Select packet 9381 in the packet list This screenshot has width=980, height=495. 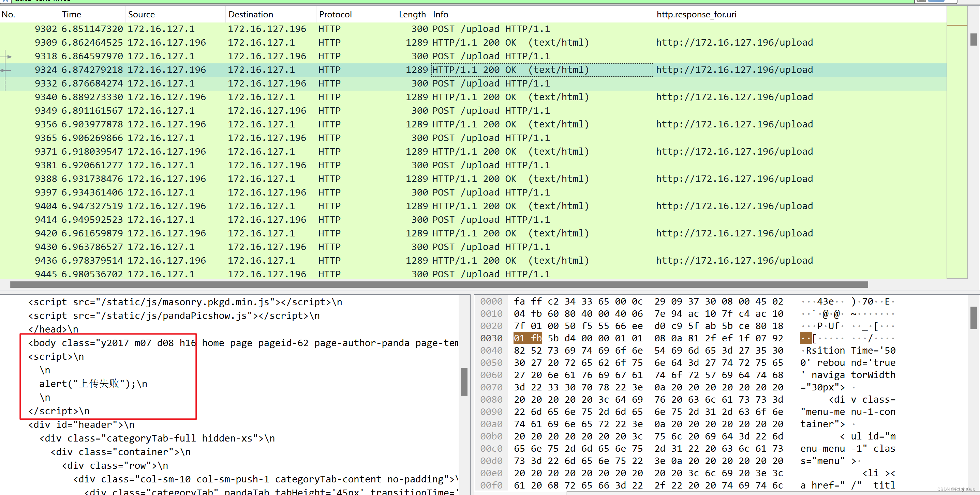pos(473,165)
